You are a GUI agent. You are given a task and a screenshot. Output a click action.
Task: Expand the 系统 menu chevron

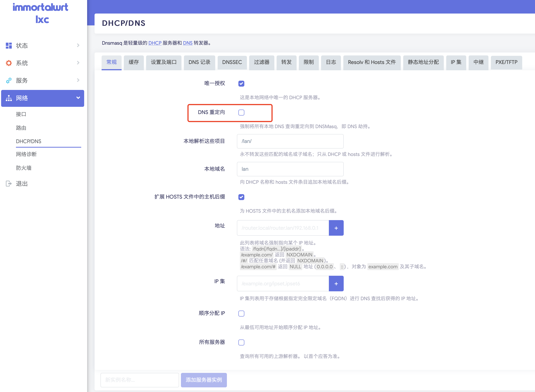pyautogui.click(x=78, y=63)
